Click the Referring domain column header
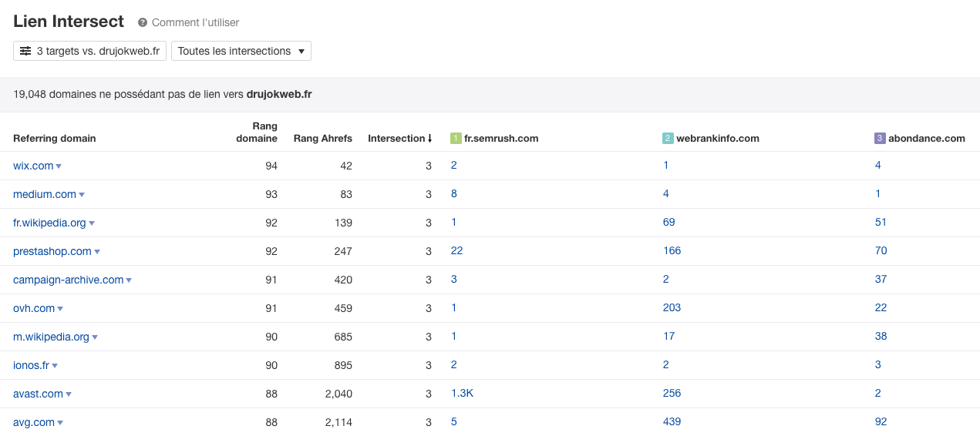Viewport: 980px width, 436px height. coord(55,139)
